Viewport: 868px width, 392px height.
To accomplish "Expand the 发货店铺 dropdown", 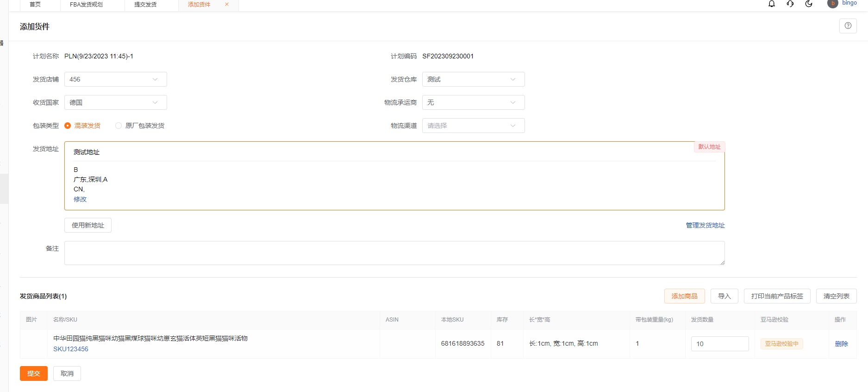I will [115, 79].
